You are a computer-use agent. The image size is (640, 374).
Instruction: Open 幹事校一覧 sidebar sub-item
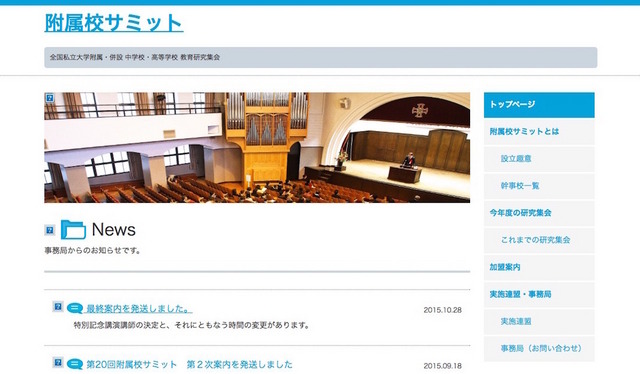(x=539, y=186)
